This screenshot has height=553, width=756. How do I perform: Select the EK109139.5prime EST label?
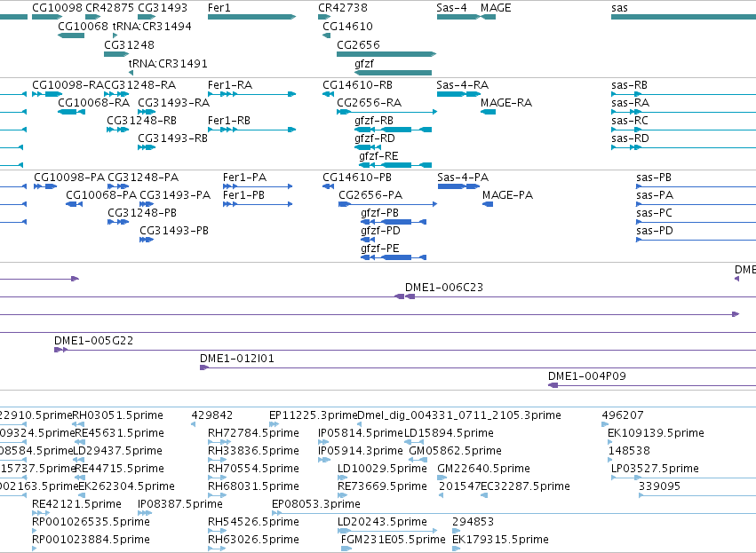click(x=656, y=433)
